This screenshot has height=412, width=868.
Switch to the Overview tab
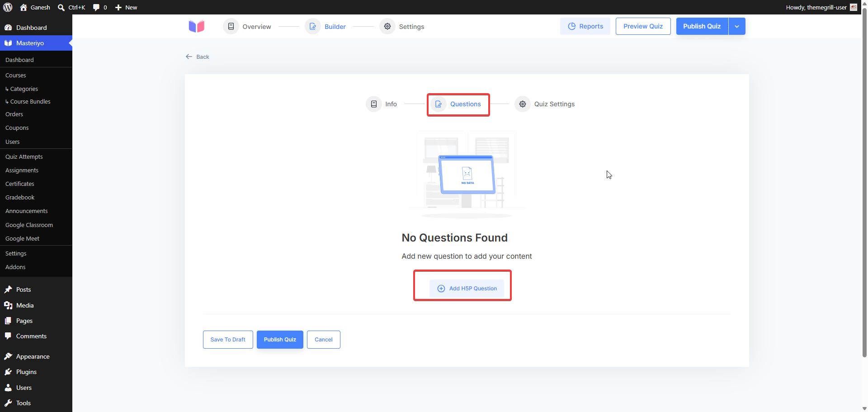(247, 26)
